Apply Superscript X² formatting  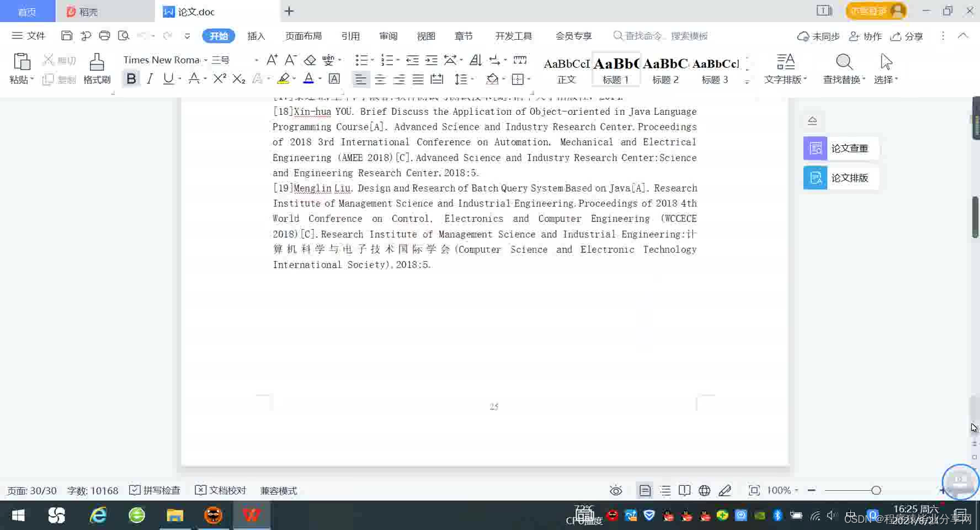coord(220,79)
